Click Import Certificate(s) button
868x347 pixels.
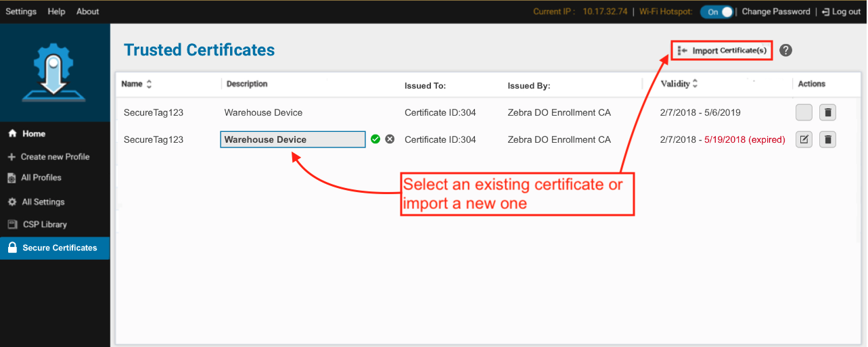[x=722, y=51]
